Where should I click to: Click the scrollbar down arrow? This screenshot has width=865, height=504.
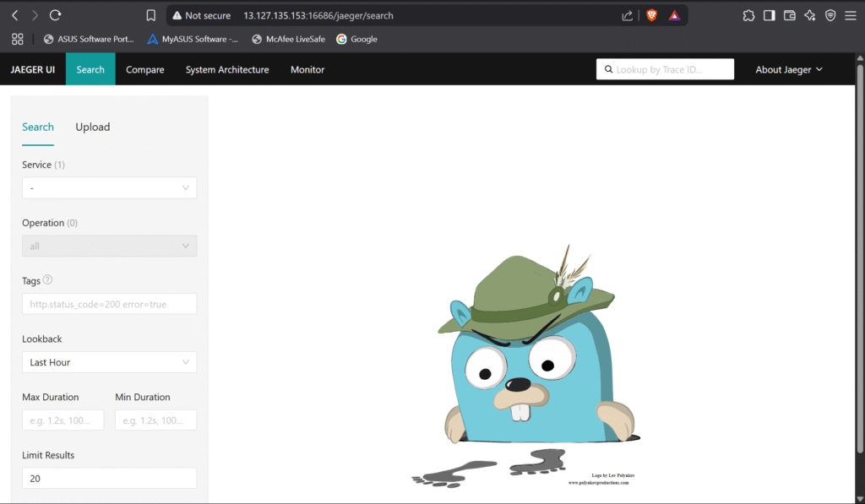click(x=860, y=498)
